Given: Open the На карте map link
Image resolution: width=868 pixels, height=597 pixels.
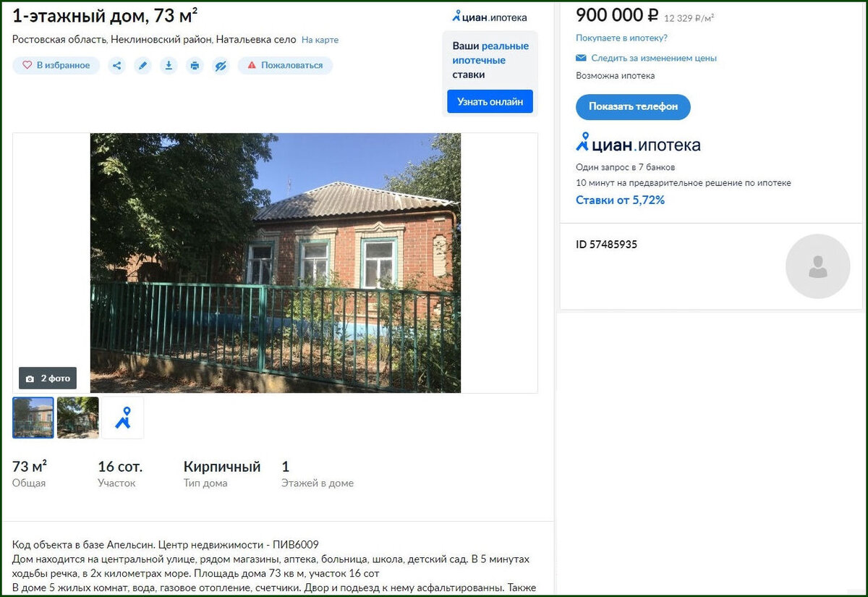Looking at the screenshot, I should (320, 41).
